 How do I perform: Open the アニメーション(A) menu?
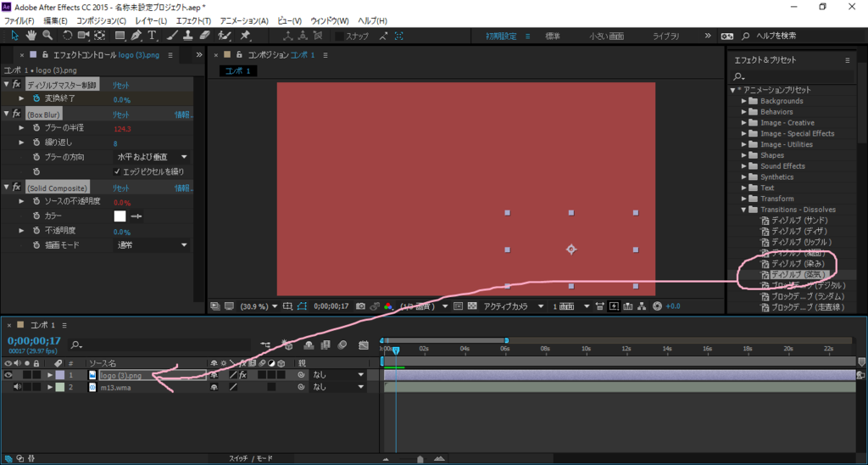[244, 20]
